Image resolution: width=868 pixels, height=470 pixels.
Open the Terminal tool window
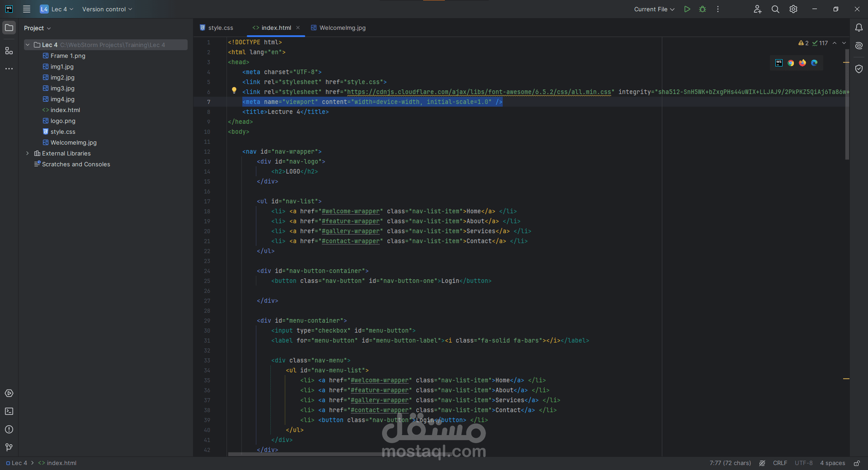click(x=9, y=411)
